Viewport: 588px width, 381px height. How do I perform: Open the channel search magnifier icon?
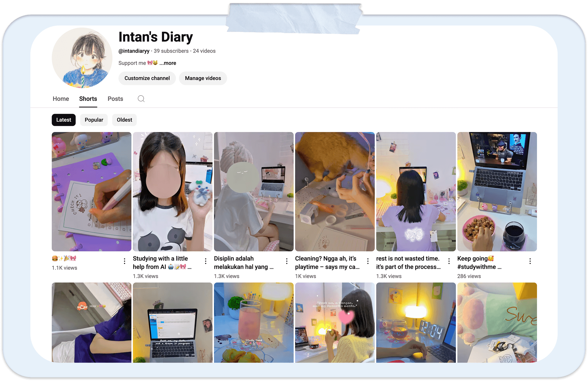tap(141, 99)
